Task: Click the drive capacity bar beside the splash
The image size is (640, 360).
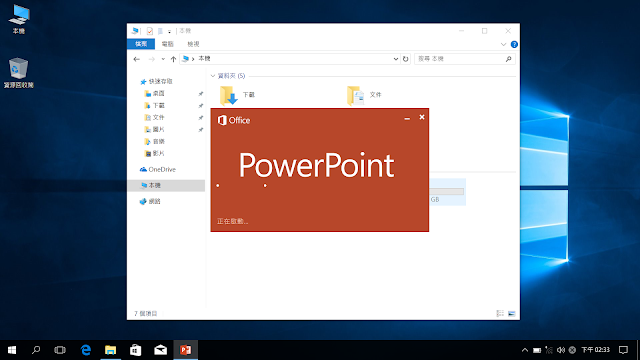Action: (447, 191)
